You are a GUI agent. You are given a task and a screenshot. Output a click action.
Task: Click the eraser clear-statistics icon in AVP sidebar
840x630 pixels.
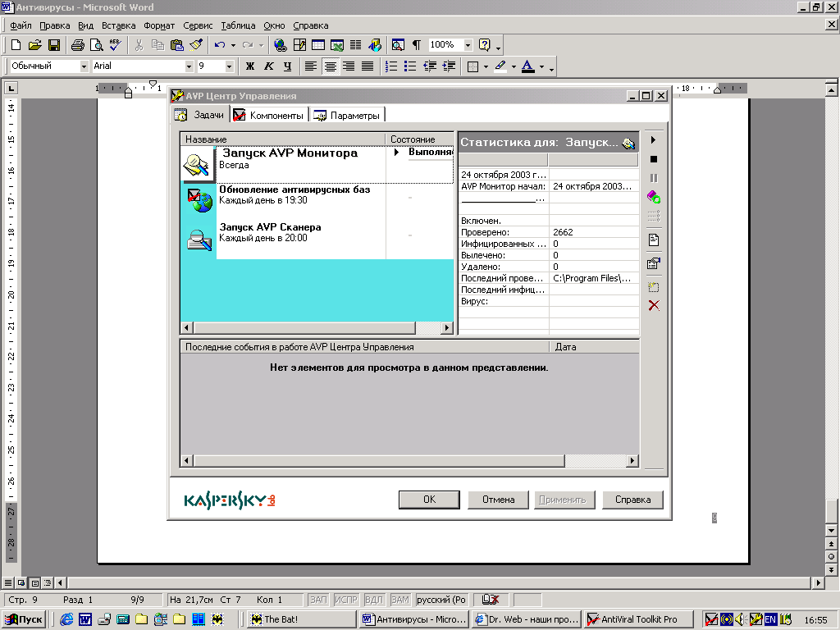coord(654,197)
